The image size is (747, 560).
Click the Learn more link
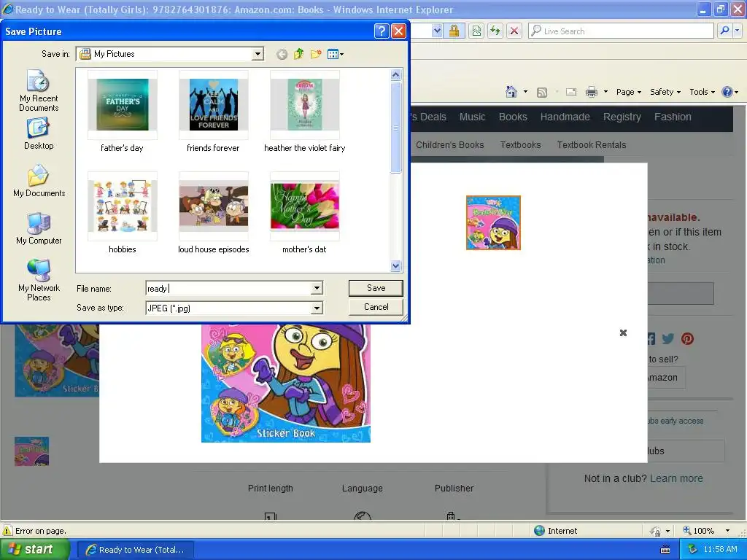[676, 478]
